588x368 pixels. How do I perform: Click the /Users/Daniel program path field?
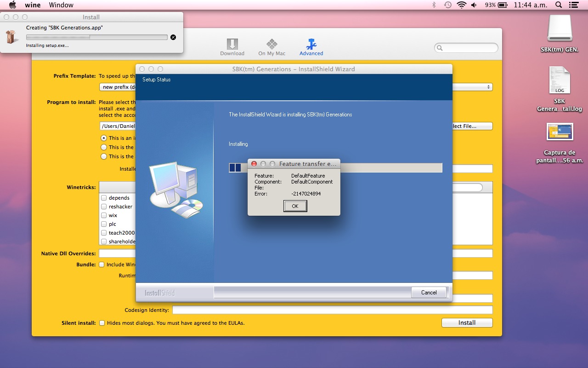[118, 126]
